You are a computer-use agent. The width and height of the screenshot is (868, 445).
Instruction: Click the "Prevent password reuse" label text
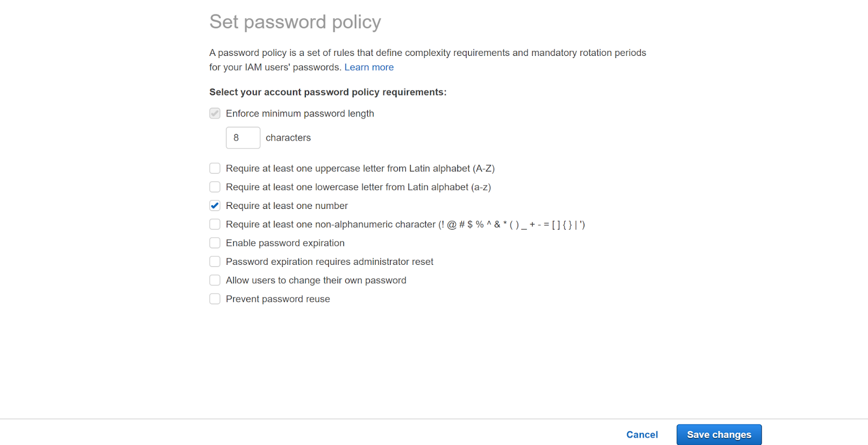pyautogui.click(x=278, y=299)
